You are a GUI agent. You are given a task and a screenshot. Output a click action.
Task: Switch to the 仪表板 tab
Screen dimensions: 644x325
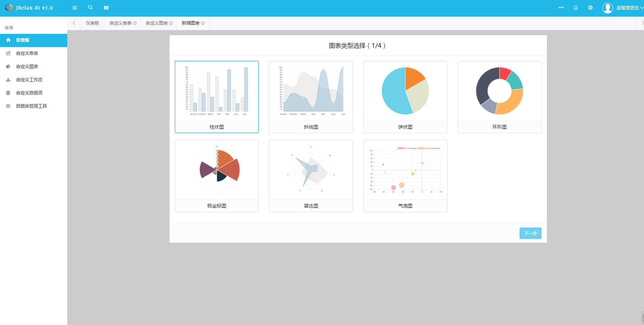tap(92, 23)
